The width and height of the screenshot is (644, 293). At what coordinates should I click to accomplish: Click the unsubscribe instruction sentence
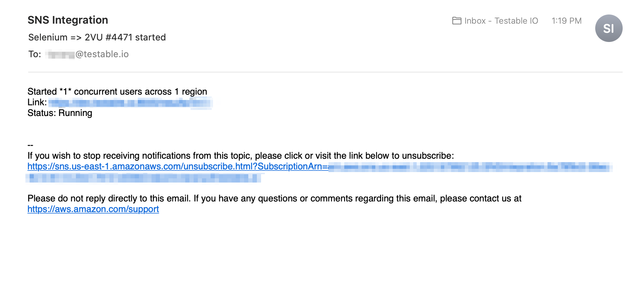(241, 156)
